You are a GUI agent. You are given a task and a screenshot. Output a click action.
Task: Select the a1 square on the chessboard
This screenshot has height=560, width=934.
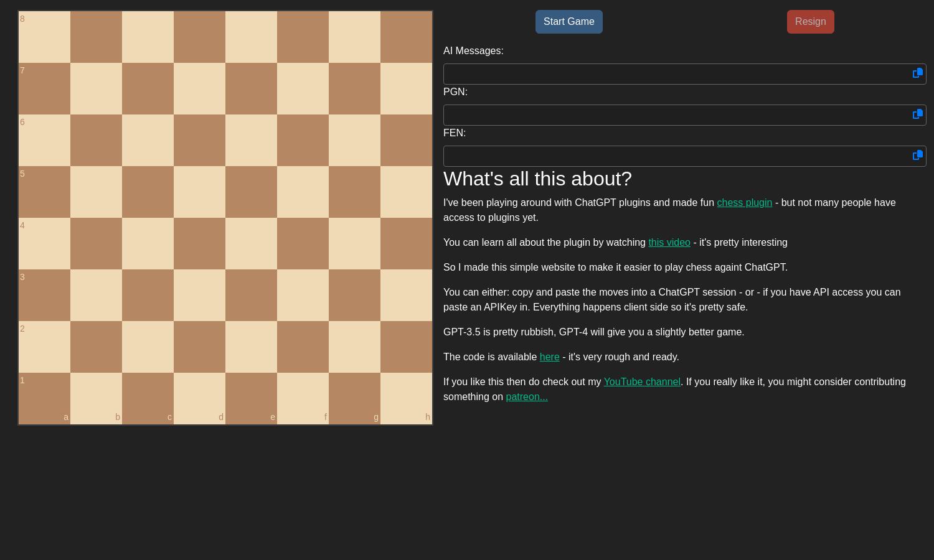coord(44,398)
